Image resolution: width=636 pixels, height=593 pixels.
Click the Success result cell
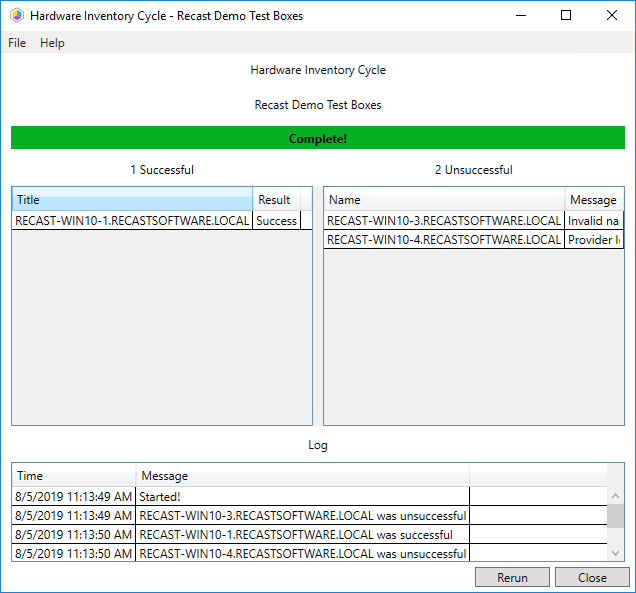click(277, 221)
